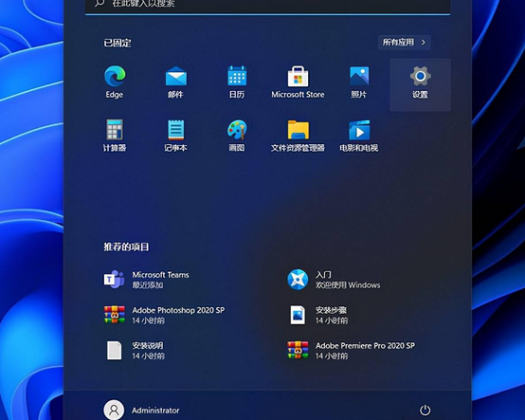Click 欢迎使用 Windows subtitle text

348,285
